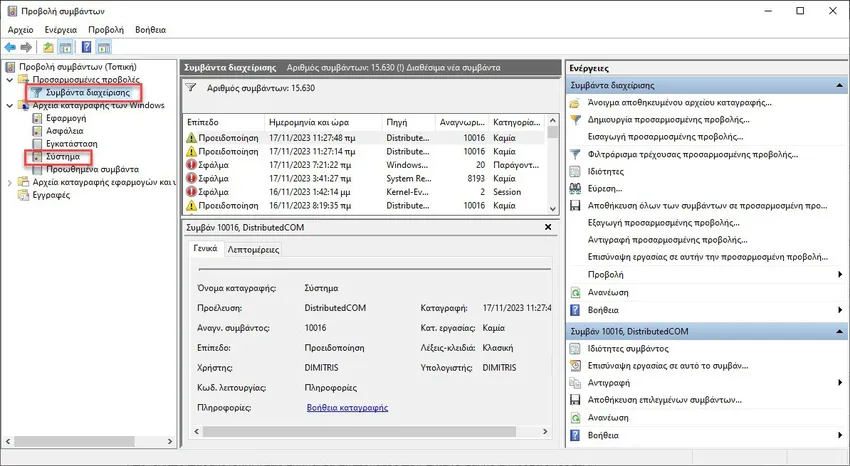Select the Kernel-Ev... error event row
Screen dimensions: 850x466
pyautogui.click(x=364, y=192)
